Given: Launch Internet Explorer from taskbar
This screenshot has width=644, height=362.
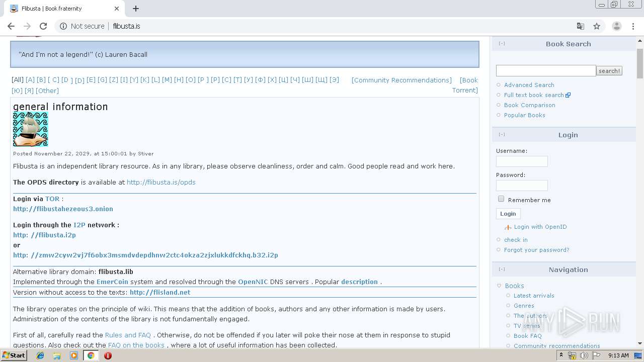Looking at the screenshot, I should tap(40, 355).
